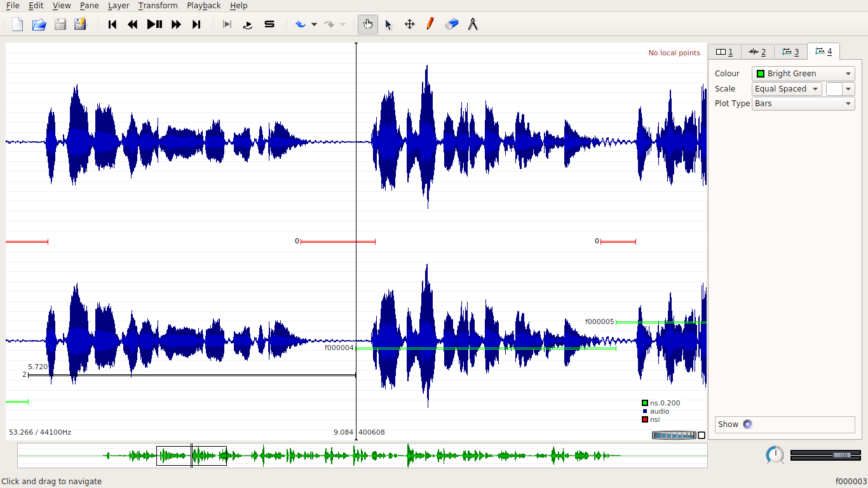Rewind to the start of audio
The width and height of the screenshot is (868, 488).
pyautogui.click(x=112, y=24)
